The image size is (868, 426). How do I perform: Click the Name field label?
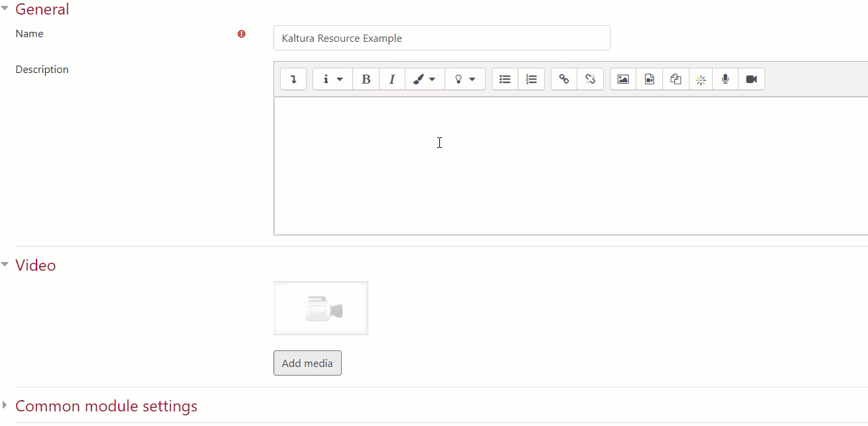click(29, 34)
